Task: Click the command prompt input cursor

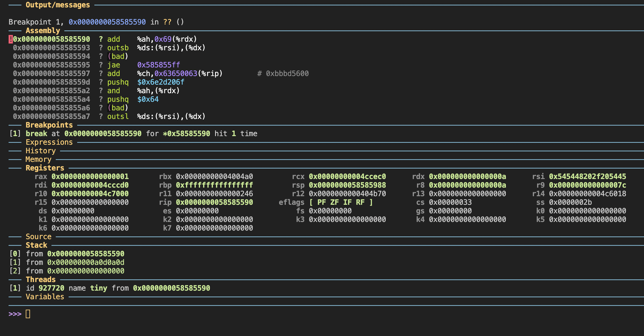Action: tap(28, 314)
